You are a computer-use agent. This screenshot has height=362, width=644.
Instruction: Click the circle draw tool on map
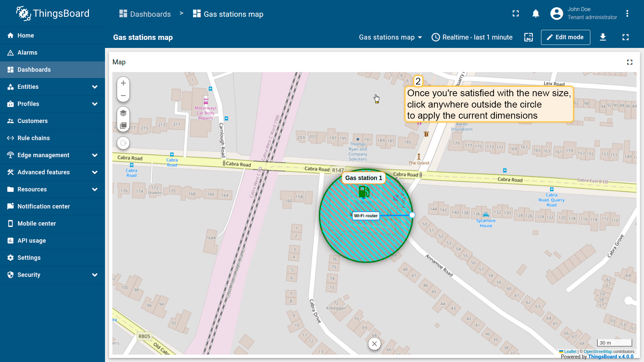click(x=123, y=143)
